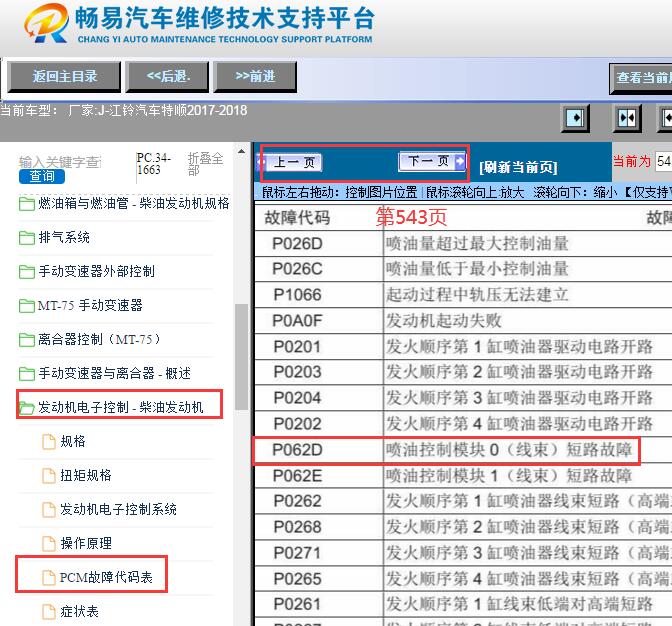Viewport: 672px width, 626px height.
Task: Go to previous page with 上一页
Action: tap(290, 162)
